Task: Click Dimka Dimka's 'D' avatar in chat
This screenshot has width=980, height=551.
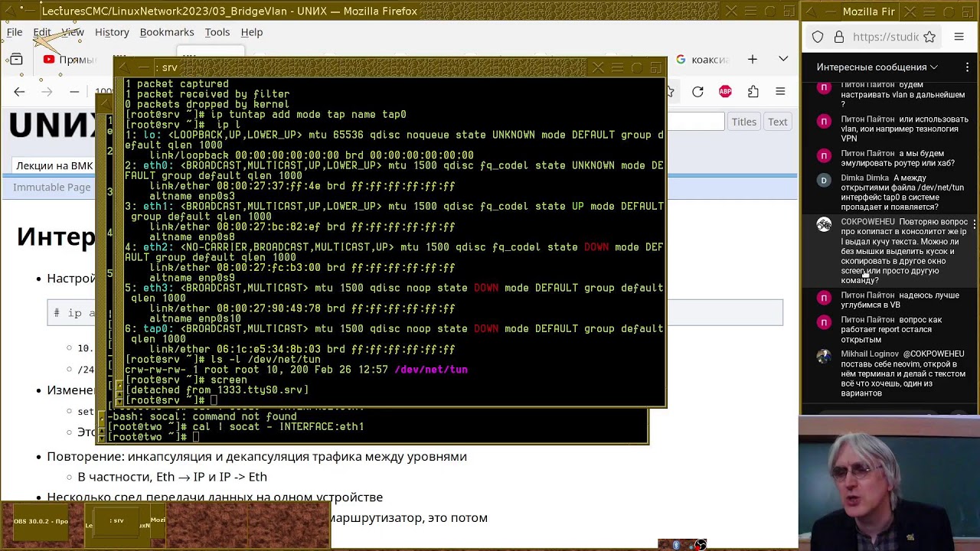Action: pos(824,180)
